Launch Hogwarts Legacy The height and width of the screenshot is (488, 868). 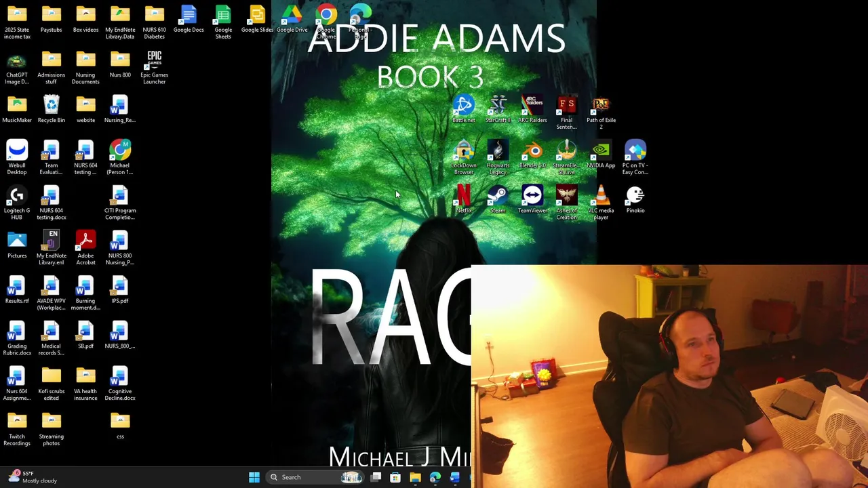pyautogui.click(x=498, y=157)
